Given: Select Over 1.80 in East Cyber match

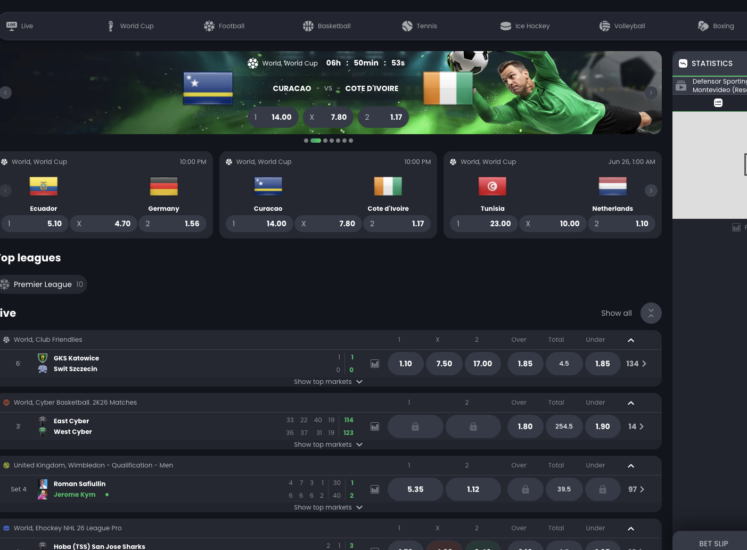Looking at the screenshot, I should pos(525,427).
